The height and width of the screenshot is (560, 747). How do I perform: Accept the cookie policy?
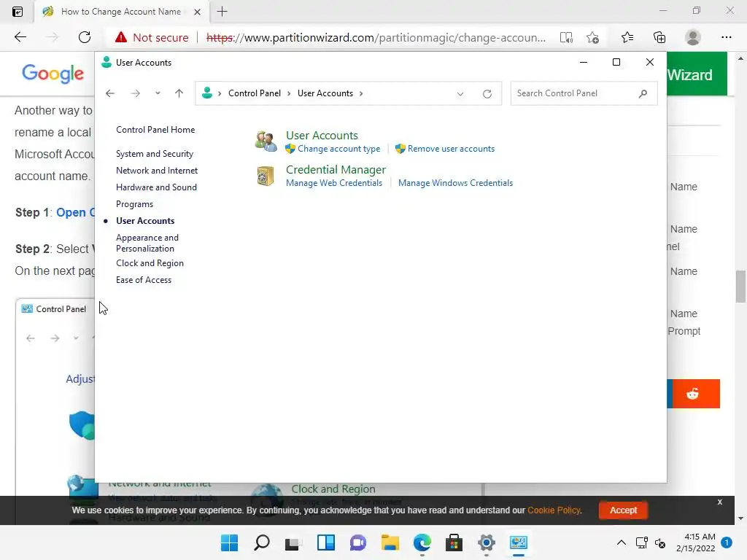point(623,510)
